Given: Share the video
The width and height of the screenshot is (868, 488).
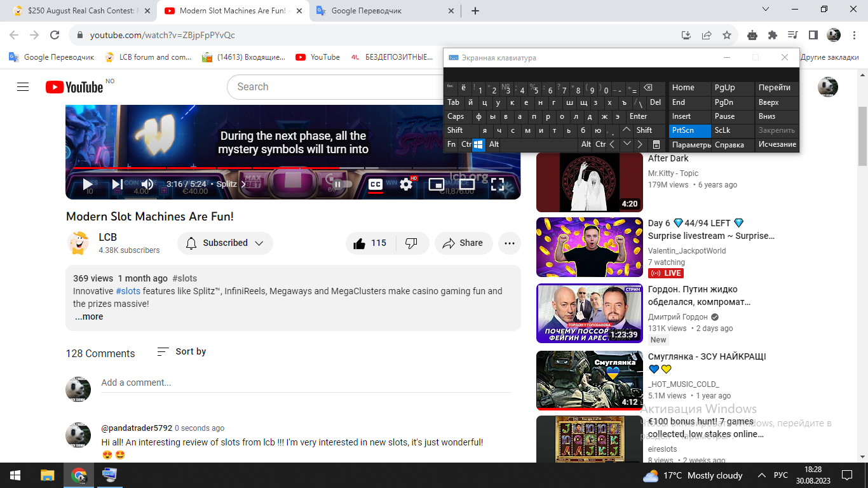Looking at the screenshot, I should pyautogui.click(x=463, y=243).
